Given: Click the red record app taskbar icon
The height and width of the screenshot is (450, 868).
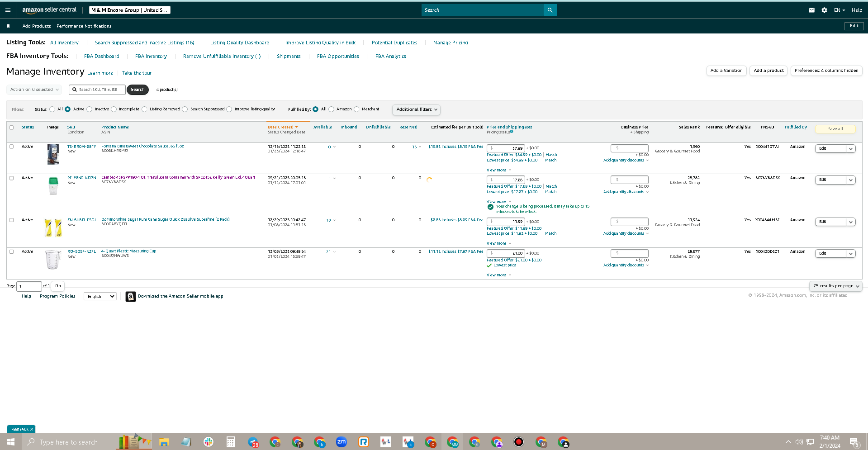Looking at the screenshot, I should point(519,442).
